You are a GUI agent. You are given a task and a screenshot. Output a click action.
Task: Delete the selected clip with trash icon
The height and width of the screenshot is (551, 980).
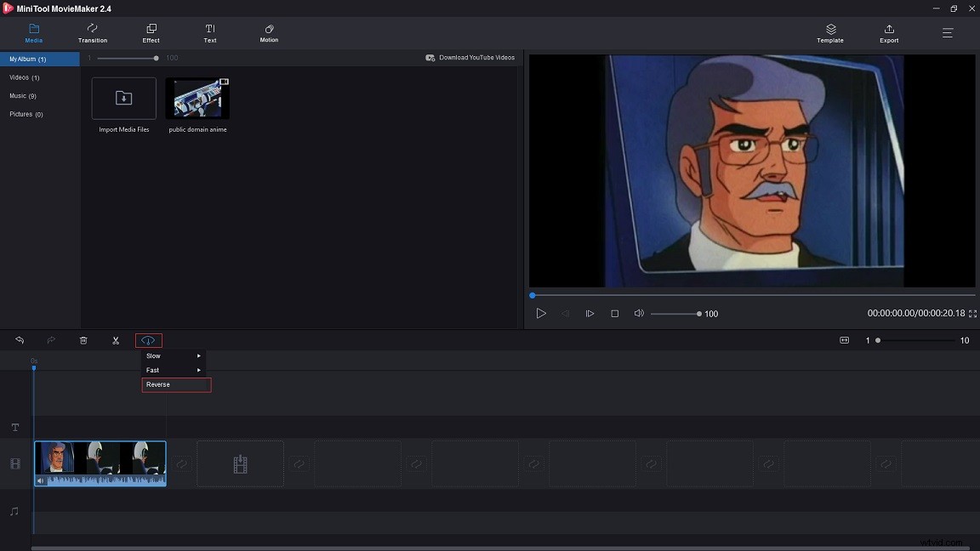coord(83,340)
